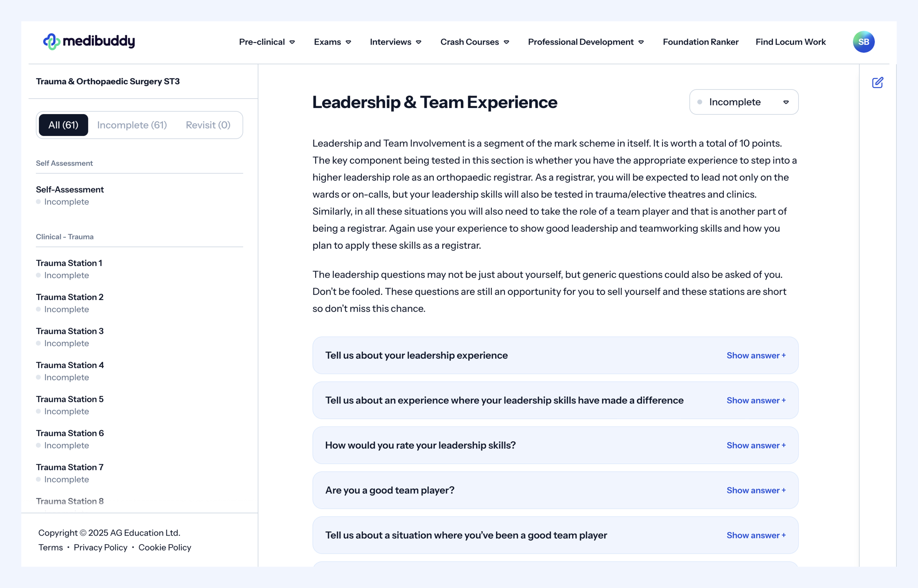Show answer for leadership experience question

756,356
